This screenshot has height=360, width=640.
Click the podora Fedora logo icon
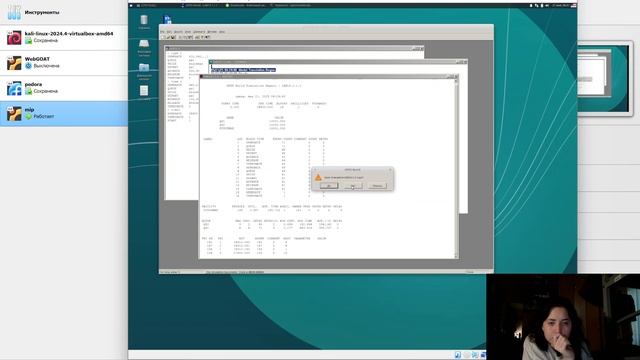[14, 88]
